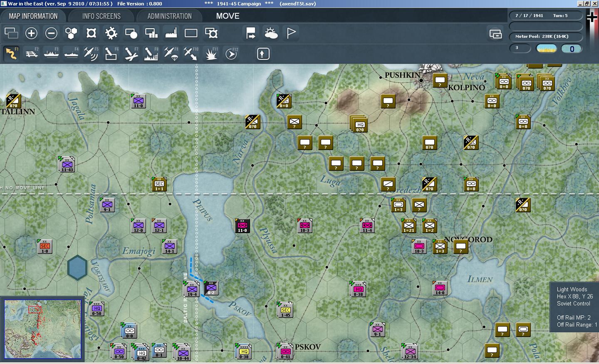Select the Soviet HQ 0?0 stack
Screen dimensions: 599x364
[x=359, y=124]
